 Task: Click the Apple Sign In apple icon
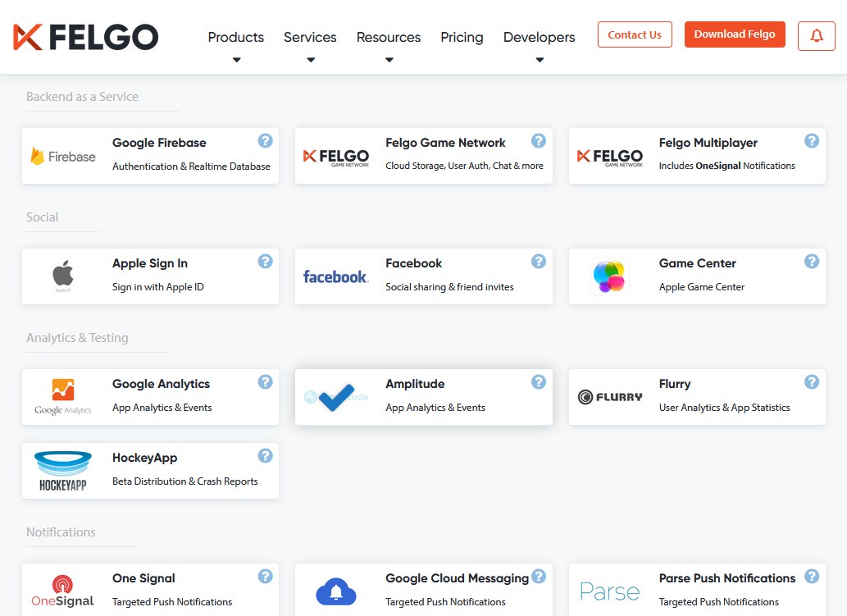(x=62, y=273)
